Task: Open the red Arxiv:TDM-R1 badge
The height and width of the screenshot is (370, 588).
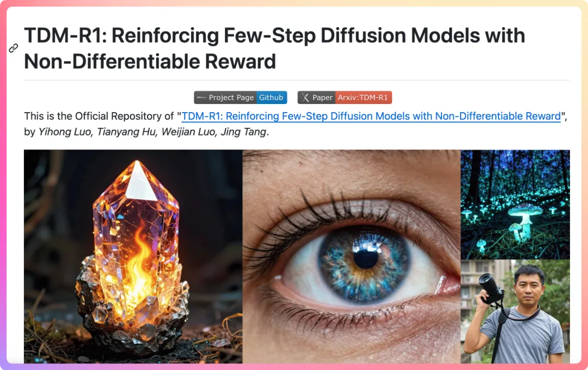Action: (363, 97)
